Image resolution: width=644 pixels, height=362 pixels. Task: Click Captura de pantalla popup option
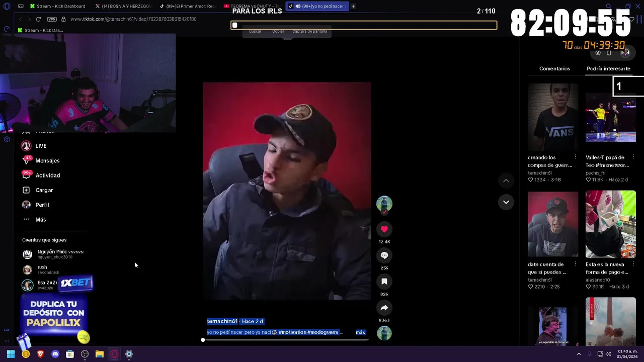coord(309,31)
